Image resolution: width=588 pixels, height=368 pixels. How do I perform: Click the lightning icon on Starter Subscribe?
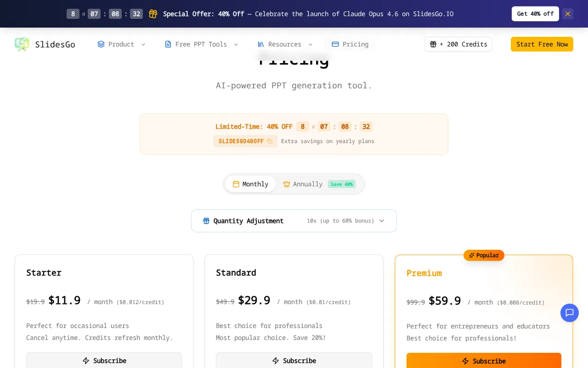click(86, 361)
